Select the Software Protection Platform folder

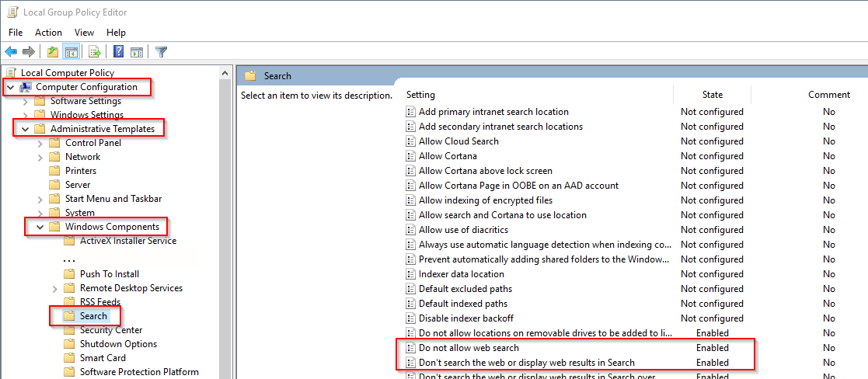(x=140, y=372)
